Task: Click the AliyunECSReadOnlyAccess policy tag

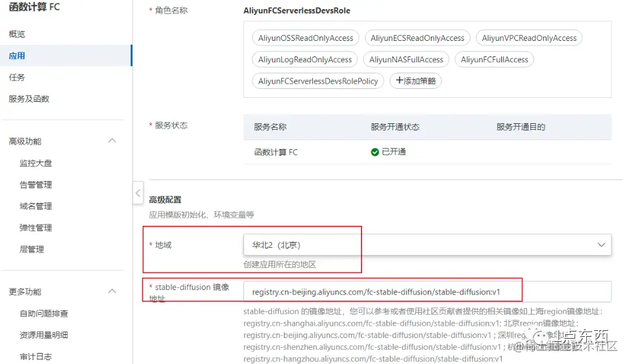Action: [417, 38]
